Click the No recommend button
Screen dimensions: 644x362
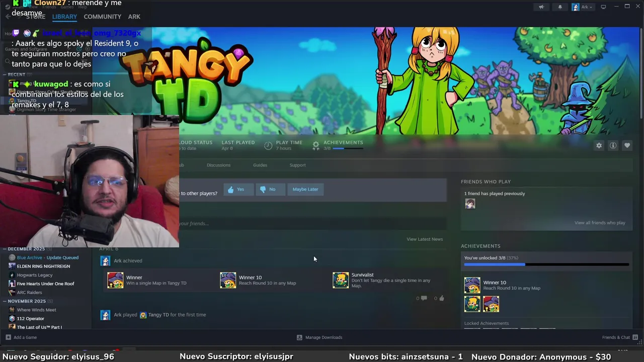coord(270,190)
